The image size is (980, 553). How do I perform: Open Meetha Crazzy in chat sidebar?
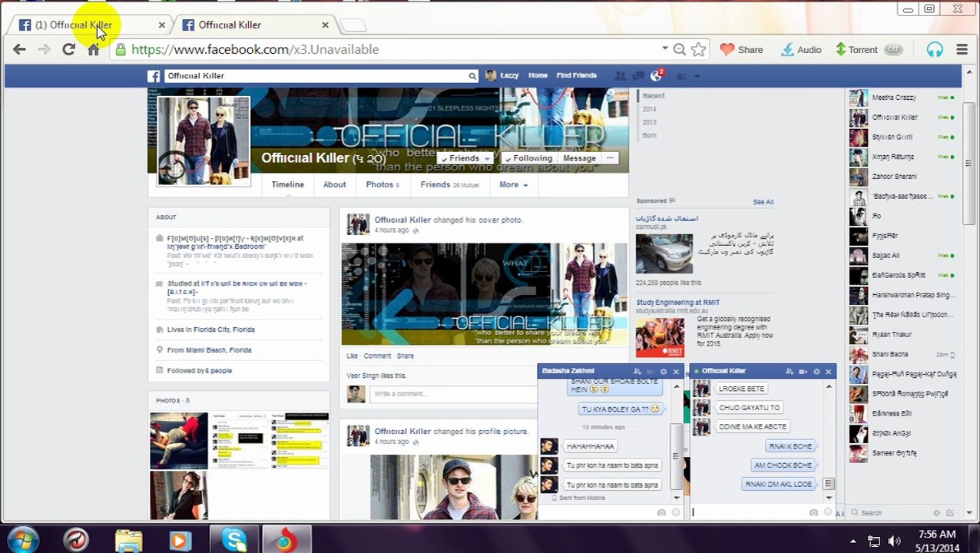pyautogui.click(x=902, y=98)
